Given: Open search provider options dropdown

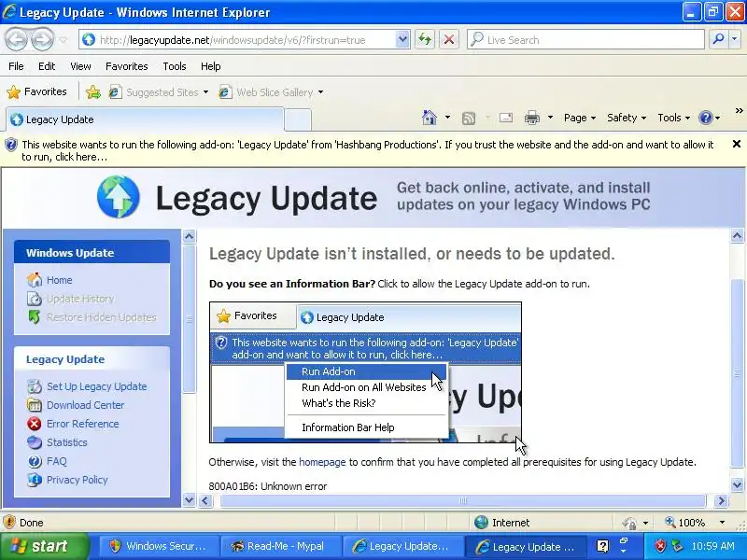Looking at the screenshot, I should pyautogui.click(x=734, y=39).
